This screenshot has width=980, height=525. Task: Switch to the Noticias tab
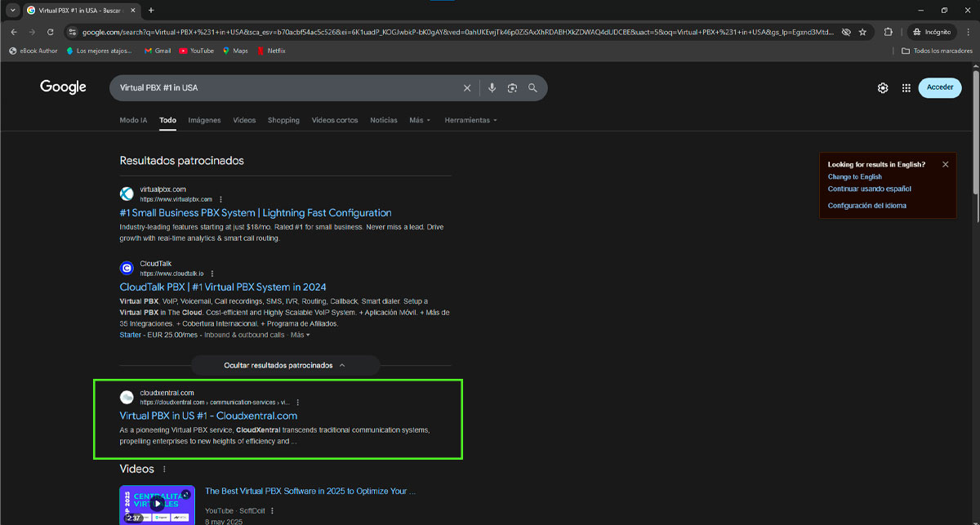[384, 120]
